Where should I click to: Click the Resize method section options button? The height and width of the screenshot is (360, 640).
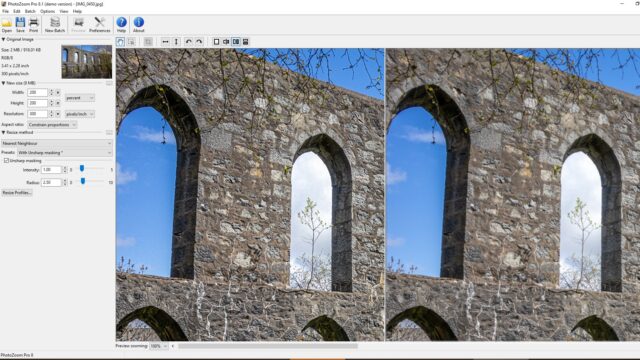click(109, 132)
